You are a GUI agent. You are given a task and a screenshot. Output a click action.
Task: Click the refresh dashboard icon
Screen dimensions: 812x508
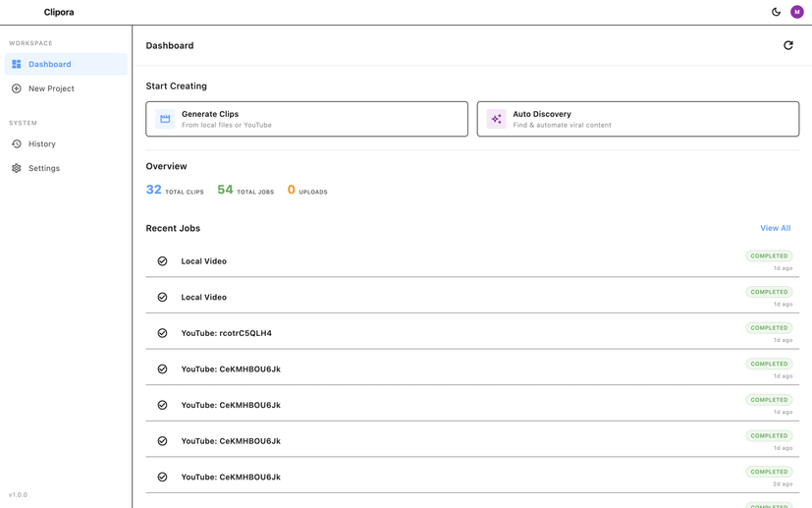tap(788, 45)
